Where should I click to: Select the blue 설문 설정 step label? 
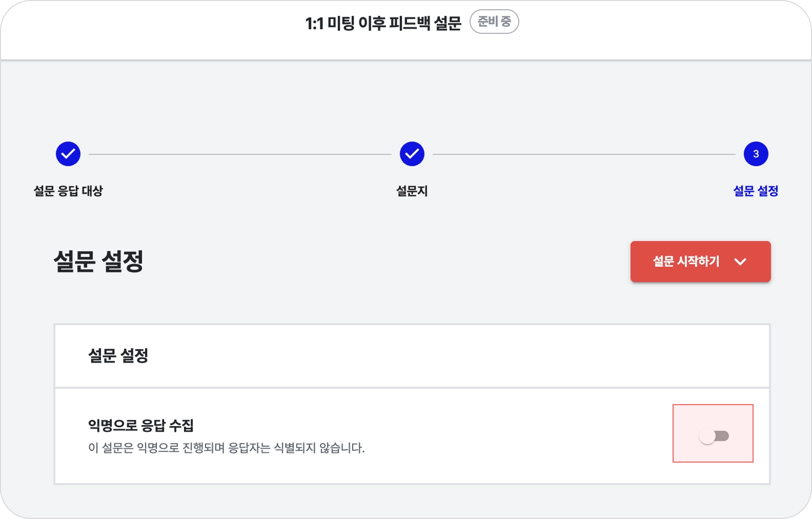coord(756,191)
